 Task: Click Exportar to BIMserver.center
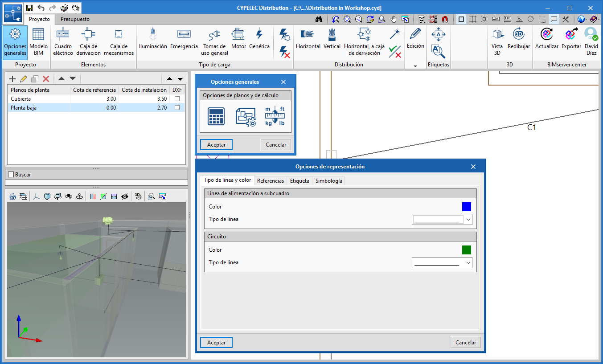pyautogui.click(x=571, y=39)
